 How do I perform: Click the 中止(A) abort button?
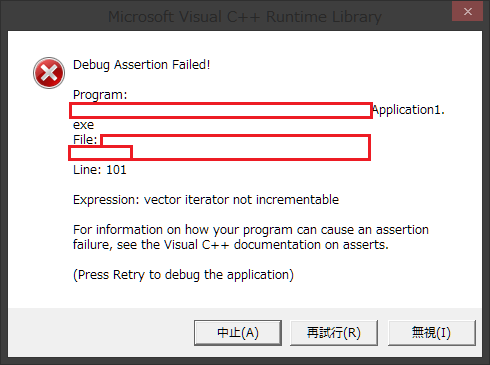coord(238,333)
